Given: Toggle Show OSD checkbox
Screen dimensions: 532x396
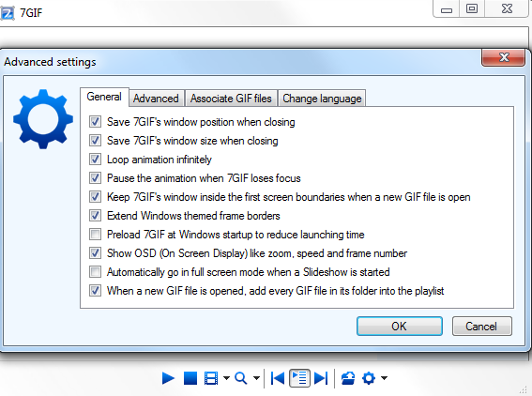Looking at the screenshot, I should (95, 253).
